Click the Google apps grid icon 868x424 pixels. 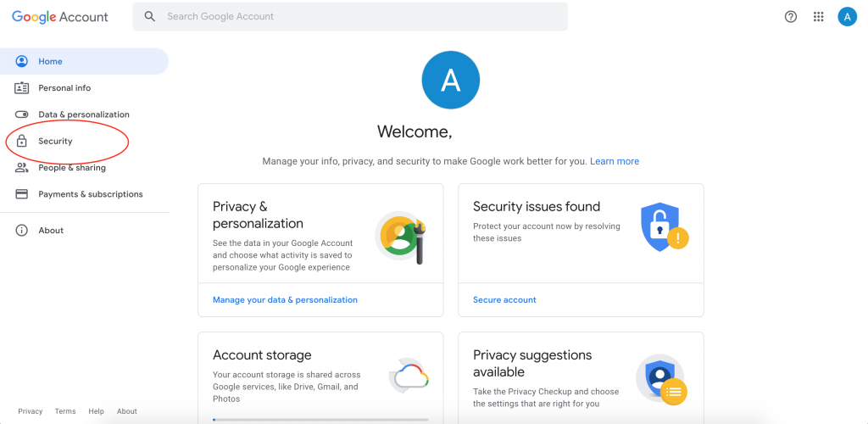coord(818,17)
